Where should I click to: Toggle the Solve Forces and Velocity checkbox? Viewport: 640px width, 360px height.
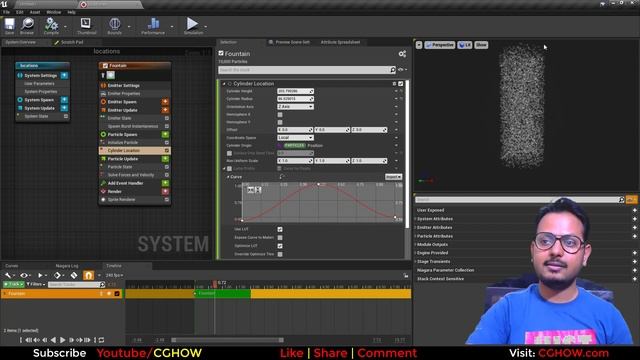[x=167, y=175]
